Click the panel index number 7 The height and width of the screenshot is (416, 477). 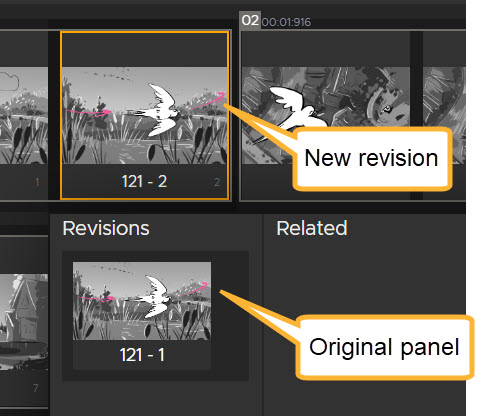click(x=36, y=388)
